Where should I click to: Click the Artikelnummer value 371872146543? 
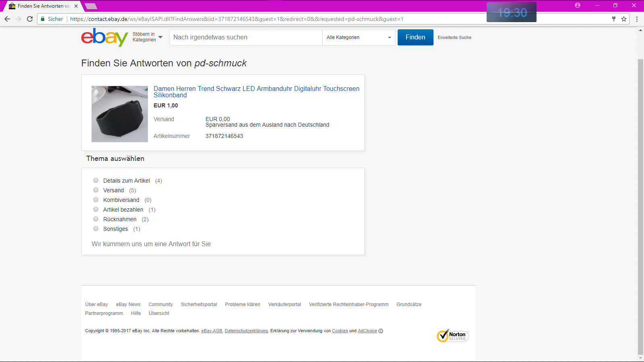[224, 136]
